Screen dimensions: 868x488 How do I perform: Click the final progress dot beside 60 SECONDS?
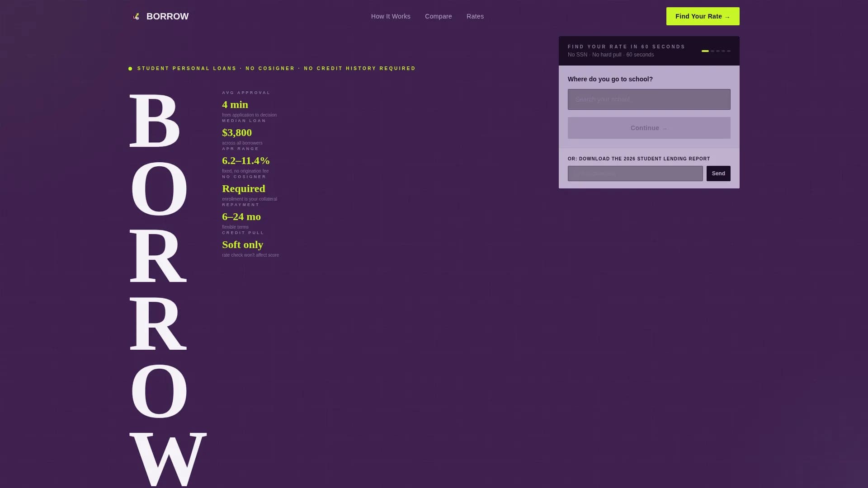point(729,51)
